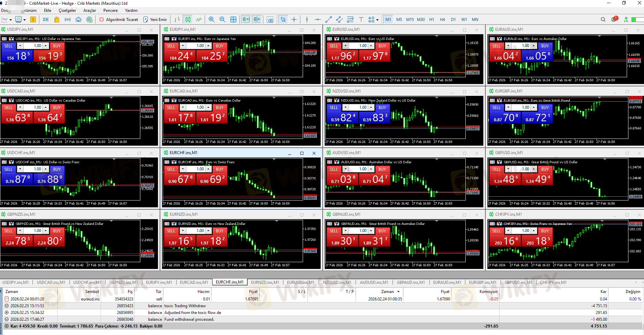644x335 pixels.
Task: Open the drawing objects dropdown arrow
Action: 377,20
